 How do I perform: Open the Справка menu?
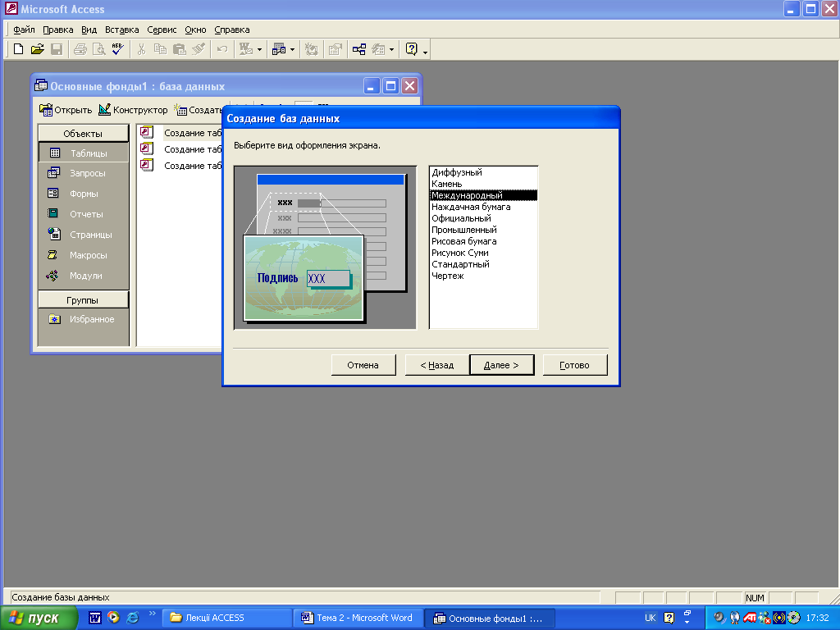pyautogui.click(x=232, y=30)
